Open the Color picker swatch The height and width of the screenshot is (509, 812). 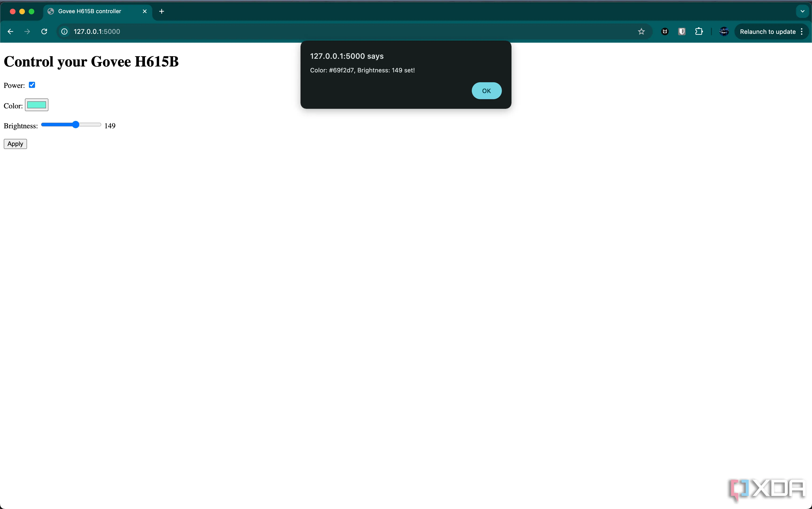37,105
